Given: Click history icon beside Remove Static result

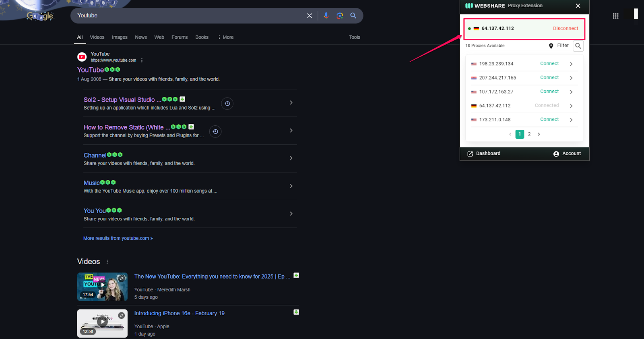Looking at the screenshot, I should 215,131.
